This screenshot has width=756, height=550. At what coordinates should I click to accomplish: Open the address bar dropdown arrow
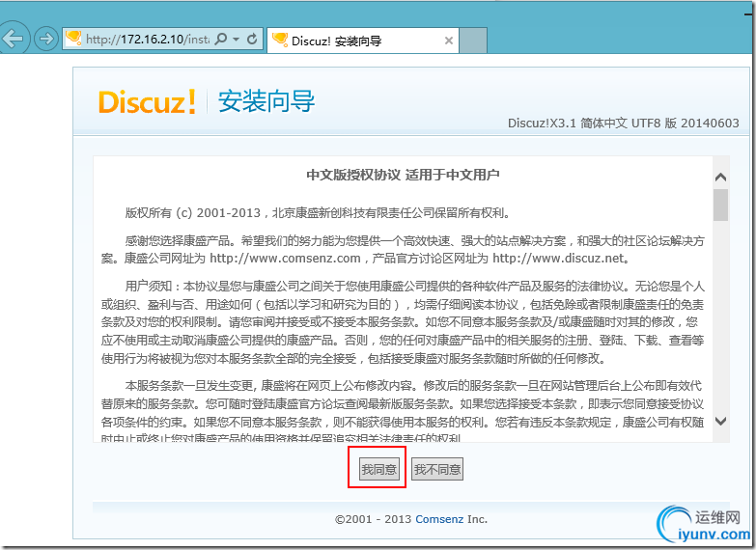coord(237,39)
